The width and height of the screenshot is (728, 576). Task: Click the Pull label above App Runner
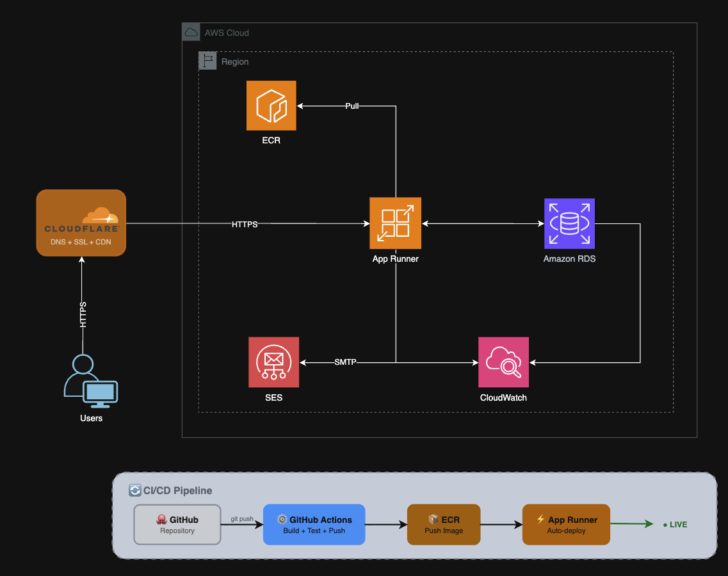[352, 106]
